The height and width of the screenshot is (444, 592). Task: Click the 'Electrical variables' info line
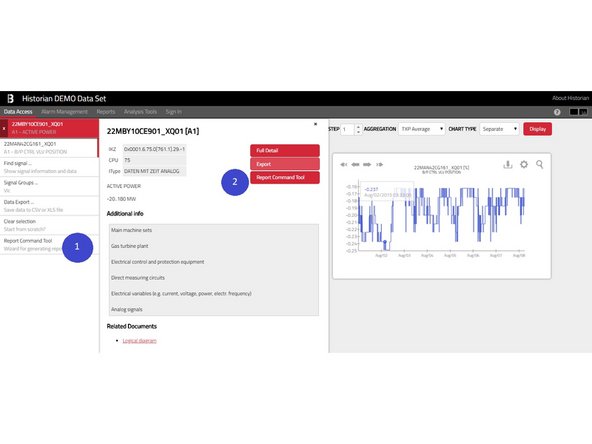(181, 294)
